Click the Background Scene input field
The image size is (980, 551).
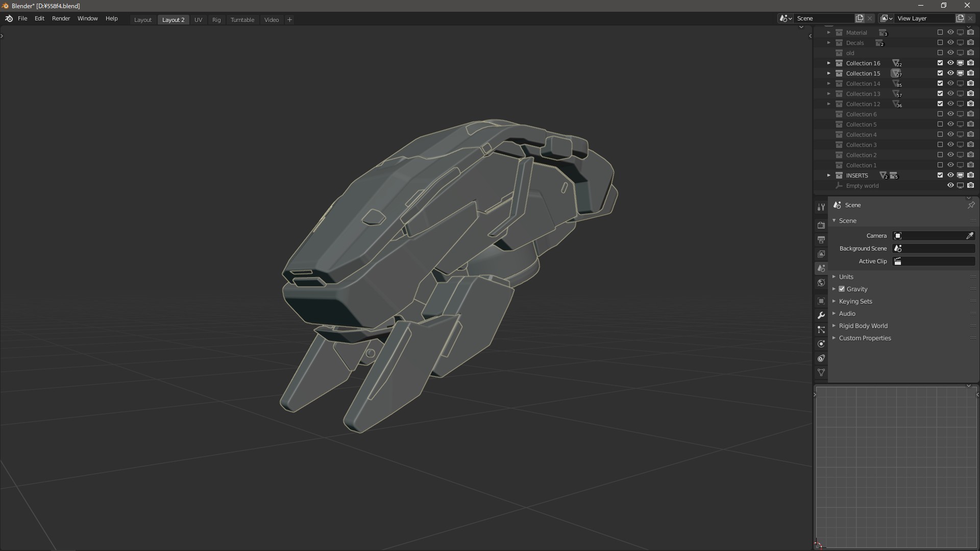click(x=936, y=248)
